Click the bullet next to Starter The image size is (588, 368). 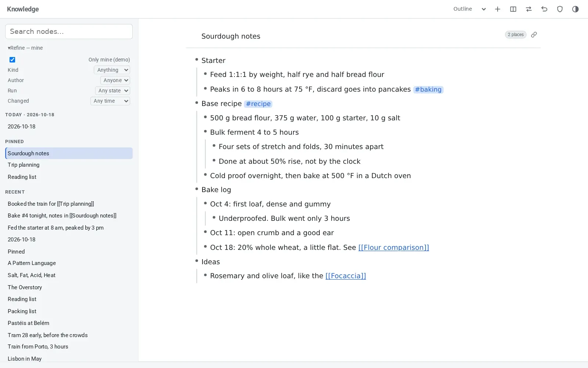pyautogui.click(x=197, y=59)
